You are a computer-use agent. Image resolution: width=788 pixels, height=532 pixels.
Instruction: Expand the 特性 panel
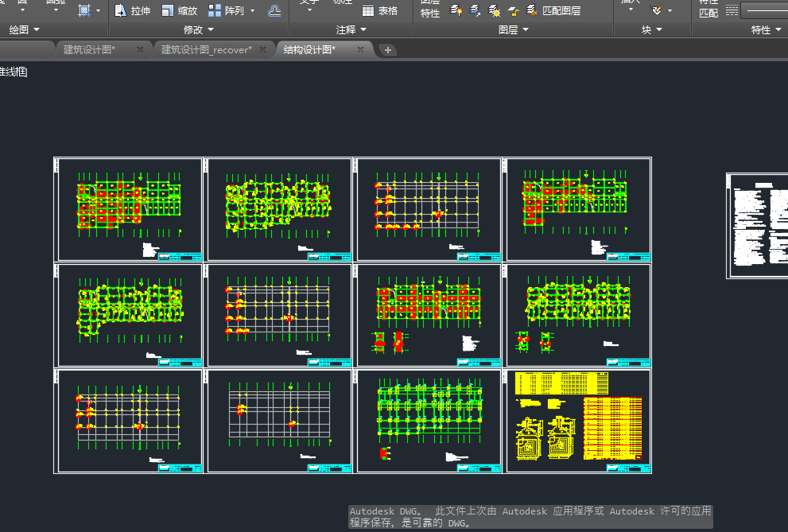(767, 29)
